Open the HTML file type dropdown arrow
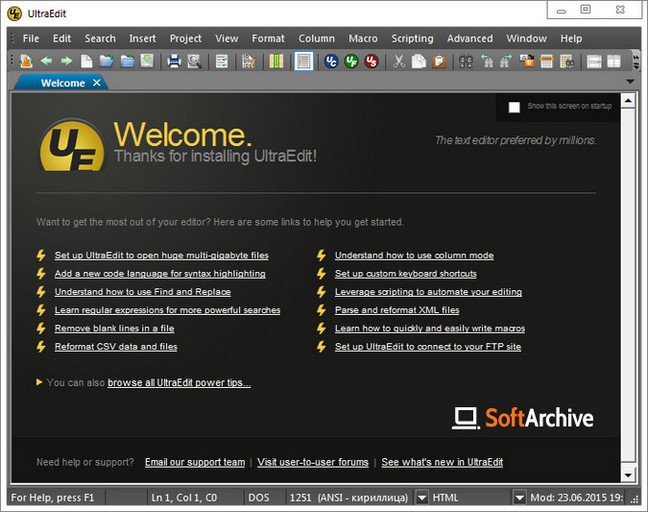 click(519, 497)
